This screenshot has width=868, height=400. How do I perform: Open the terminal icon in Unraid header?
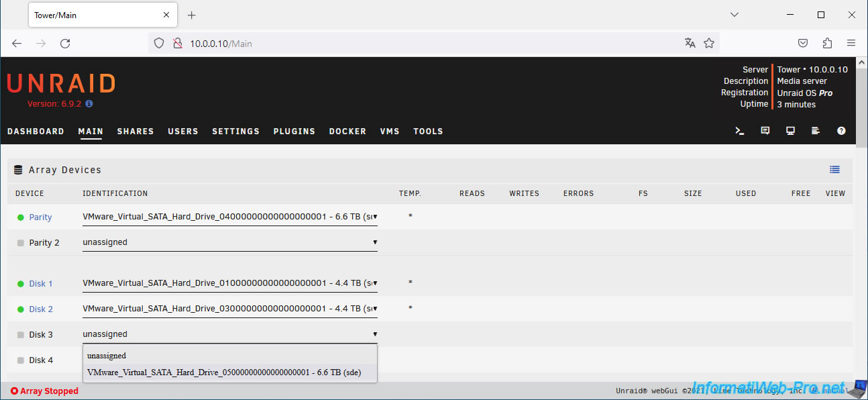point(740,131)
